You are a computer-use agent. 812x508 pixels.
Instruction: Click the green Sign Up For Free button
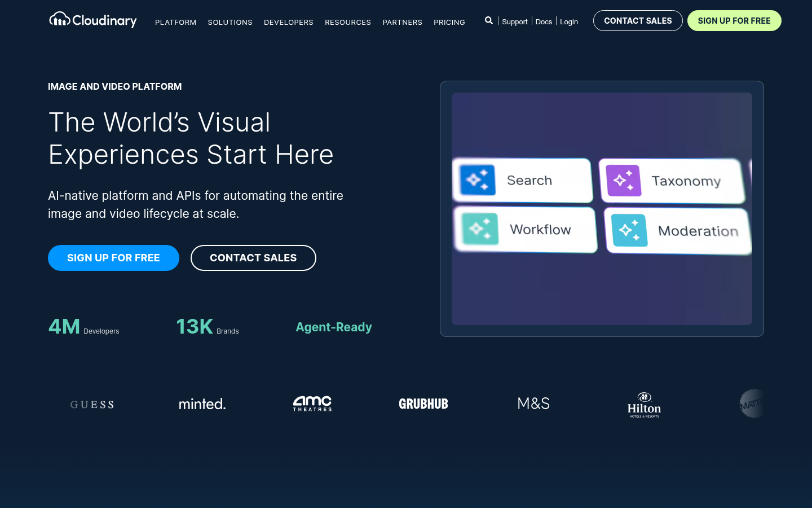point(734,21)
